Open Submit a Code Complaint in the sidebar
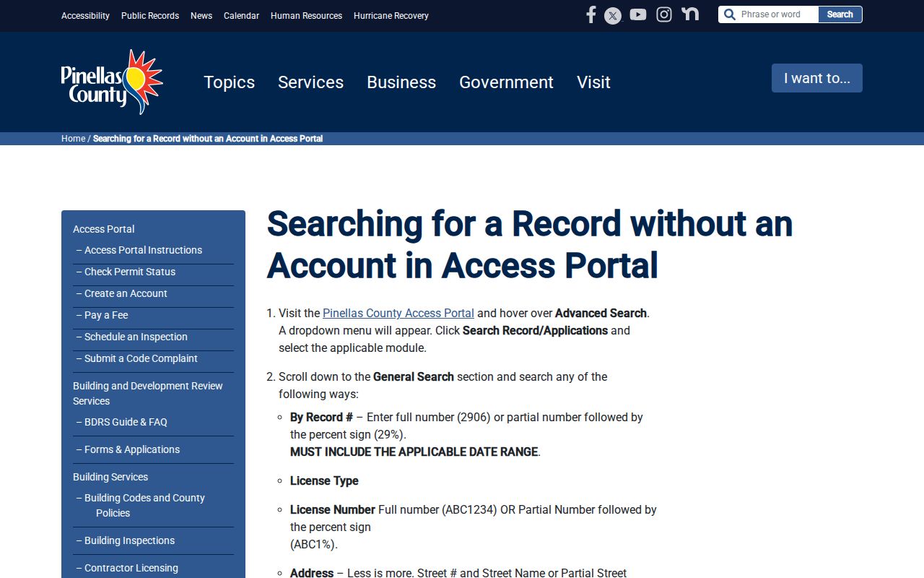The width and height of the screenshot is (924, 578). [x=141, y=358]
